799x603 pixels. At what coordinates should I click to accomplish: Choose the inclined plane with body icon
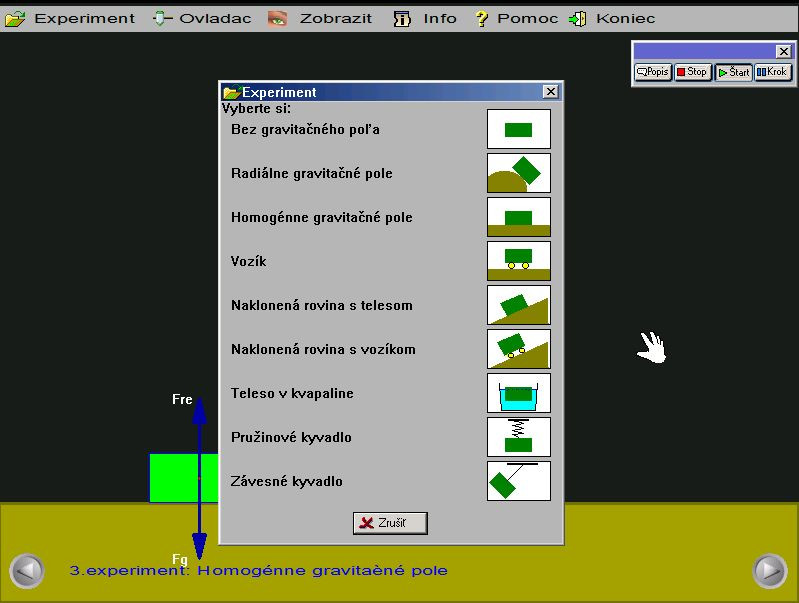click(x=519, y=305)
